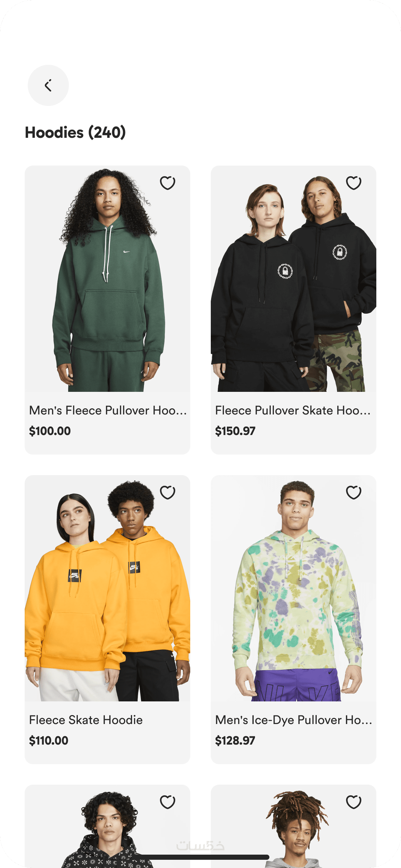
Task: Click the $150.97 price label
Action: [x=235, y=431]
